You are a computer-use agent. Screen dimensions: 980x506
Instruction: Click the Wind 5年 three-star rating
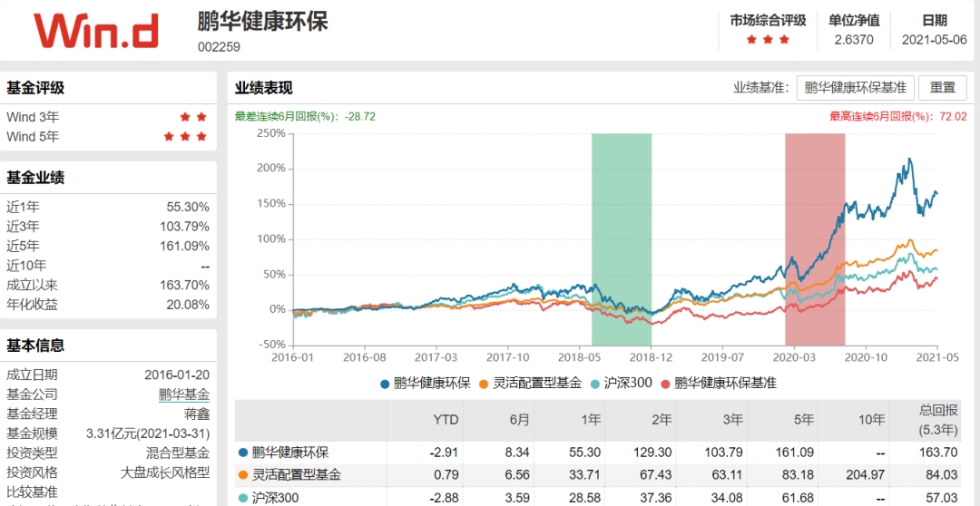[185, 136]
